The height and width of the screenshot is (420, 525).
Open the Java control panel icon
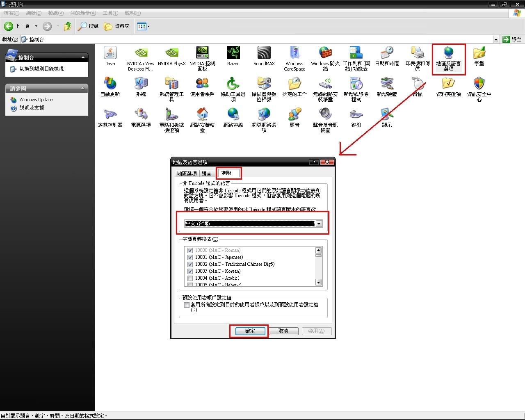[110, 53]
